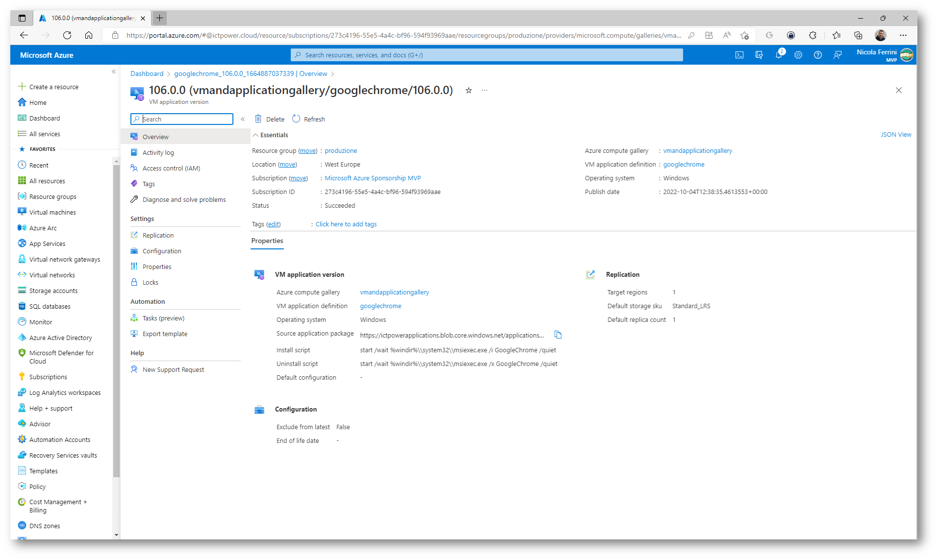The width and height of the screenshot is (938, 560).
Task: Collapse the Azure left navigation sidebar
Action: tap(114, 72)
